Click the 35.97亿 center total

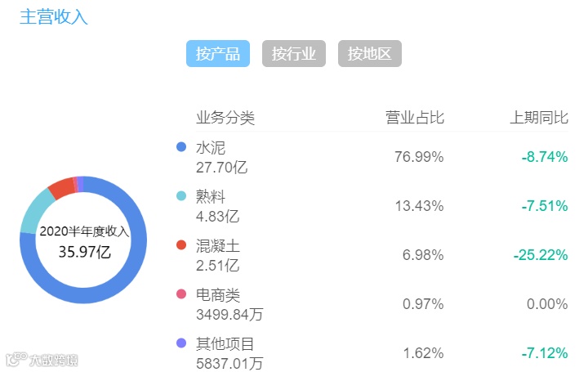point(84,252)
